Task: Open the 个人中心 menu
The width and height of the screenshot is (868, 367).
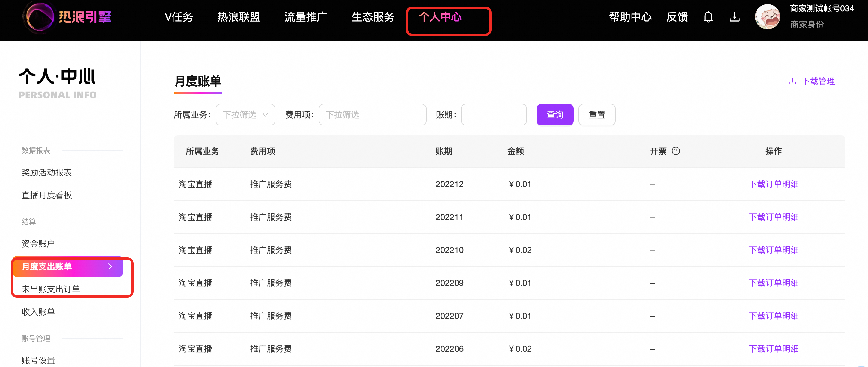Action: point(440,17)
